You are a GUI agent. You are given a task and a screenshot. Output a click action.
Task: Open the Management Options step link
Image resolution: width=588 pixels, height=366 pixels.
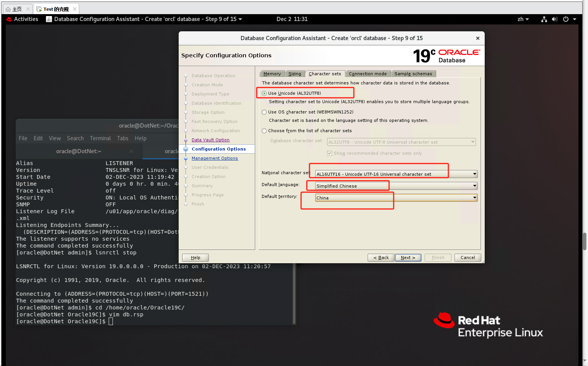215,158
